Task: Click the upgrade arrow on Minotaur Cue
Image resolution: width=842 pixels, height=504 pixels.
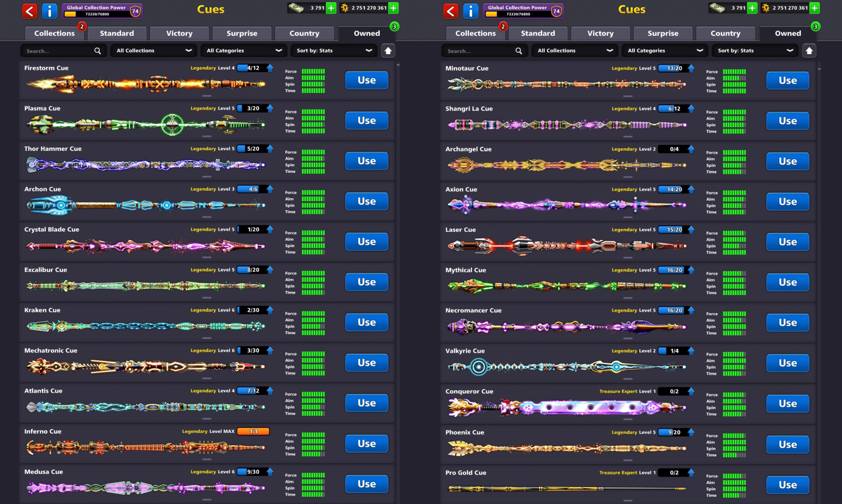Action: pos(691,68)
